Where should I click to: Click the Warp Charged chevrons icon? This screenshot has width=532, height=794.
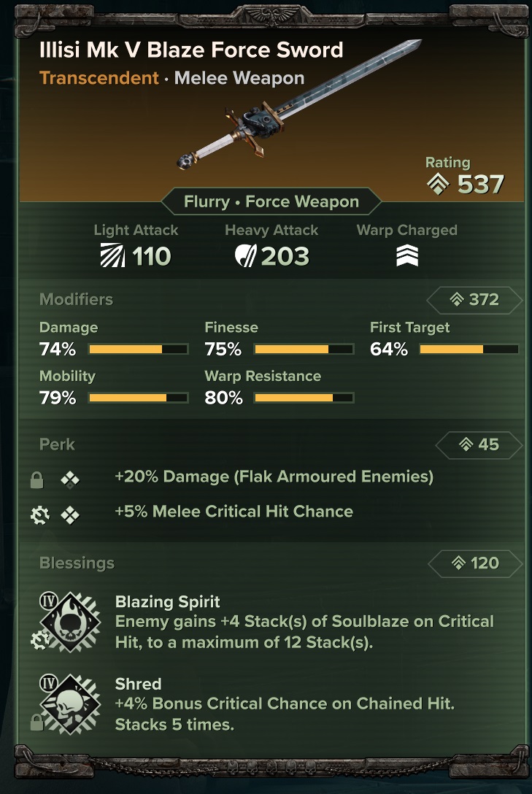pyautogui.click(x=406, y=256)
